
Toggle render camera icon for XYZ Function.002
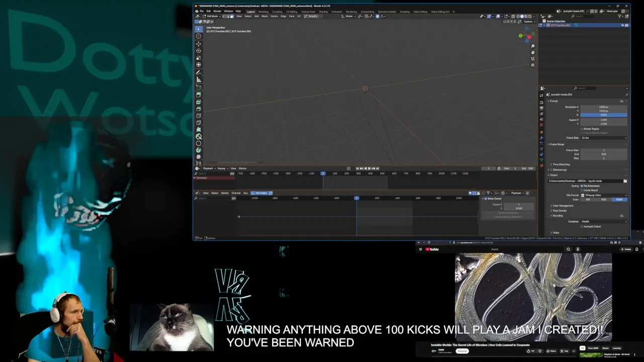tap(627, 25)
